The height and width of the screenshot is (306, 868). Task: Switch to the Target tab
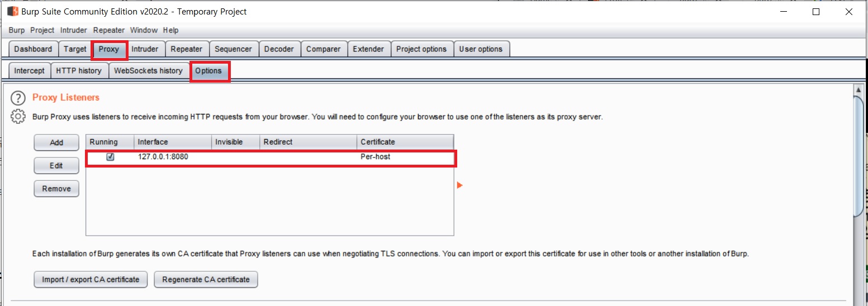[x=75, y=49]
